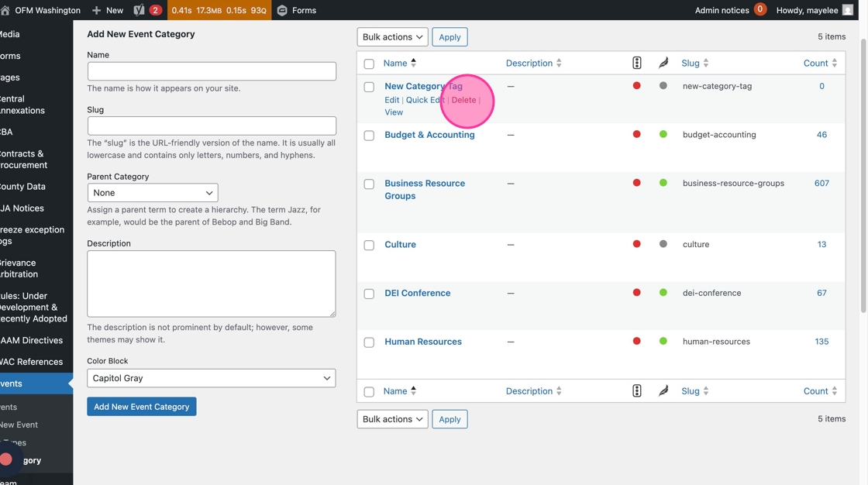Open the top Bulk actions dropdown
This screenshot has height=485, width=868.
coord(392,36)
